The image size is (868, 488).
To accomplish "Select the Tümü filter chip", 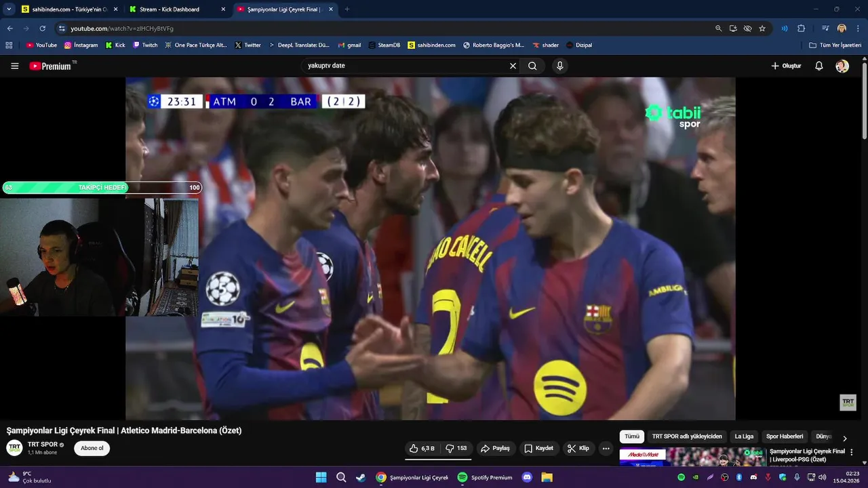I will pos(631,436).
